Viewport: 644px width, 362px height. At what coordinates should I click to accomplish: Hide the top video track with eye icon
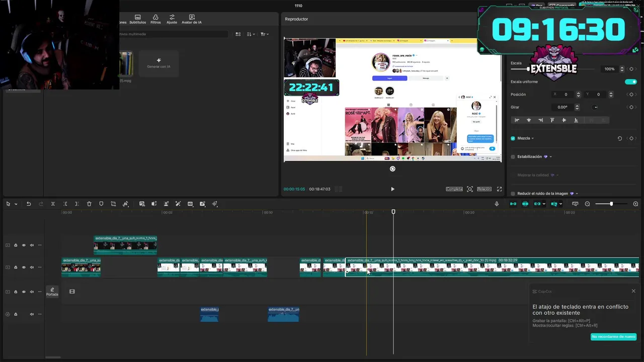click(24, 245)
